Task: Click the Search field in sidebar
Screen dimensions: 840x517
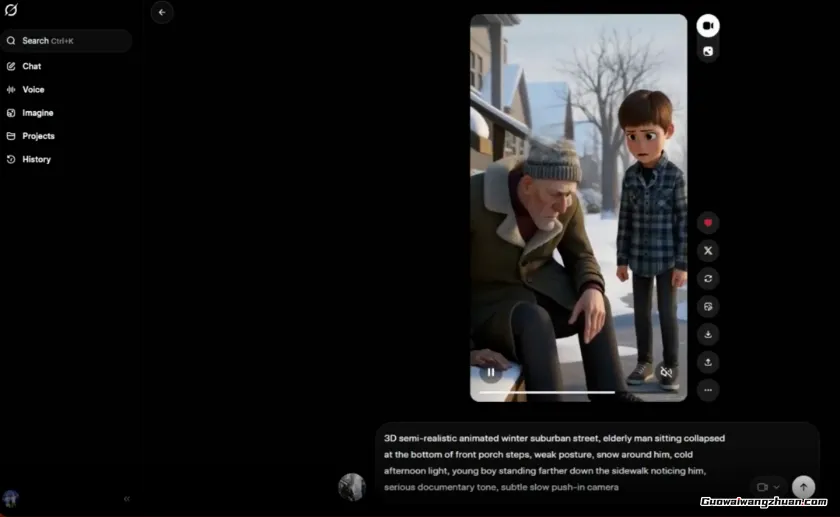Action: [66, 41]
